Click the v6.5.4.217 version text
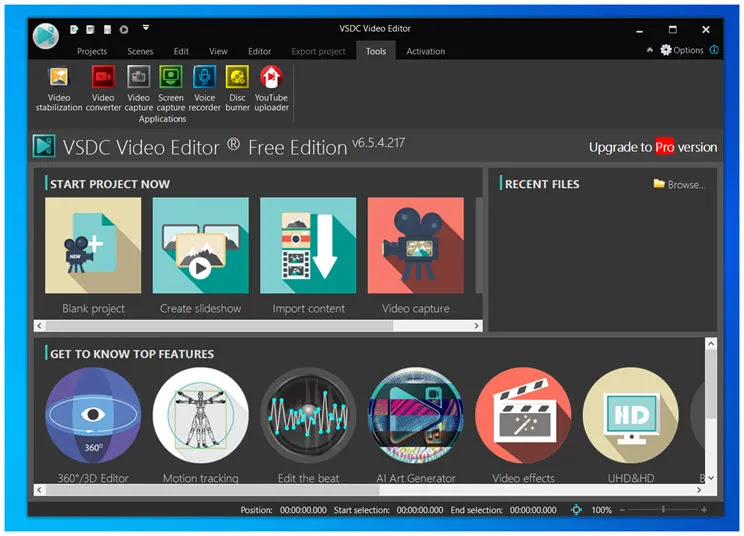 [378, 143]
